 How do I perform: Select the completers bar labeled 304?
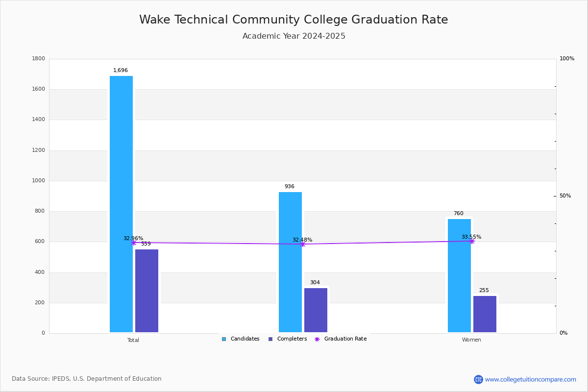(316, 310)
